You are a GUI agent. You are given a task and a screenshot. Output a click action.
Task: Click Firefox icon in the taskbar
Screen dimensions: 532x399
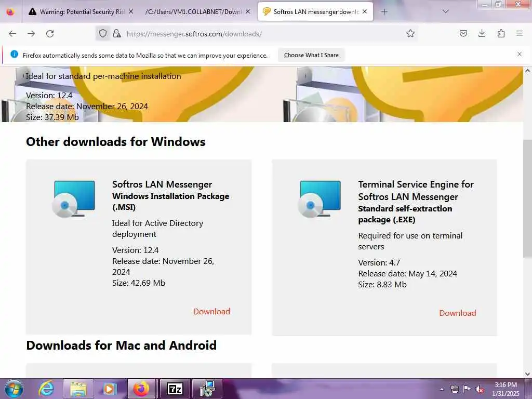[x=141, y=389]
